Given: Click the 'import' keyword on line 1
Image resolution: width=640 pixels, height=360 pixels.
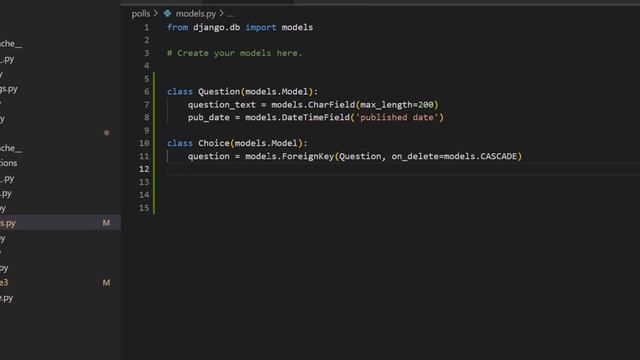Looking at the screenshot, I should [x=261, y=27].
